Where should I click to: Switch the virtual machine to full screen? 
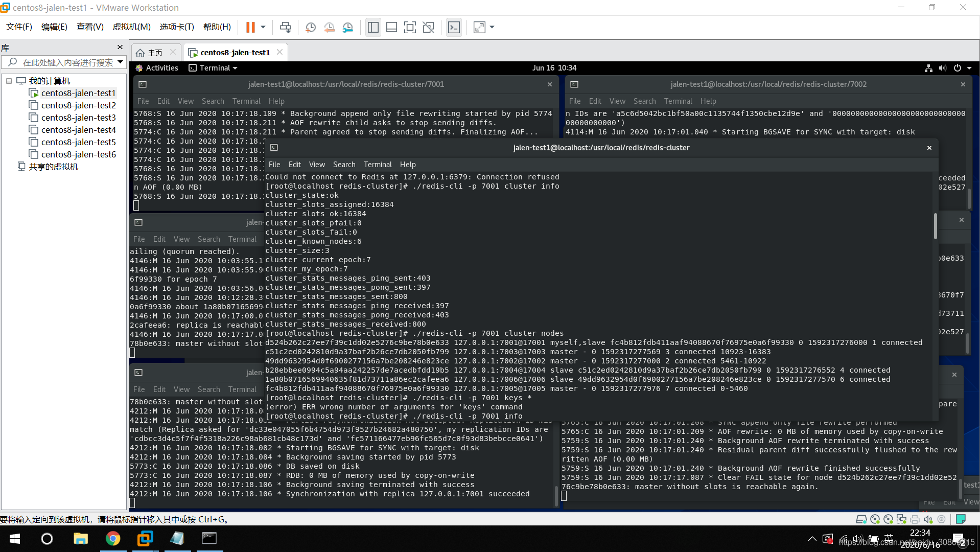pyautogui.click(x=410, y=27)
